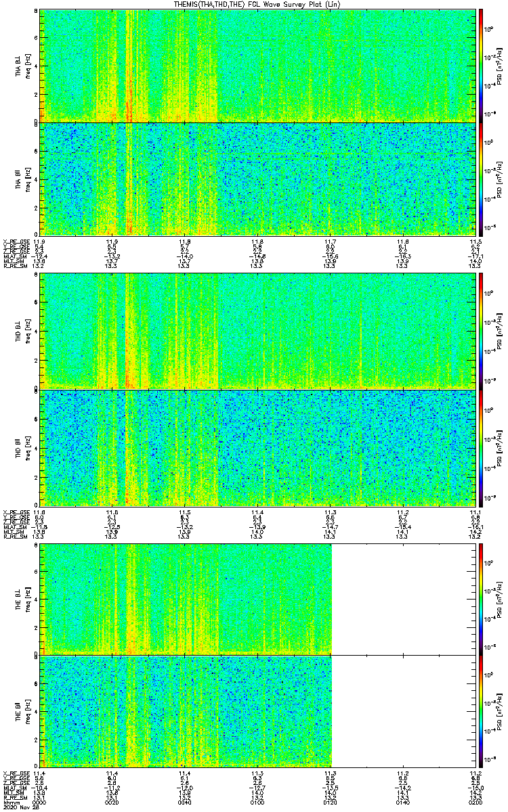Click the PSD color bar beside top THA panel
Screen dimensions: 508x812
(481, 66)
